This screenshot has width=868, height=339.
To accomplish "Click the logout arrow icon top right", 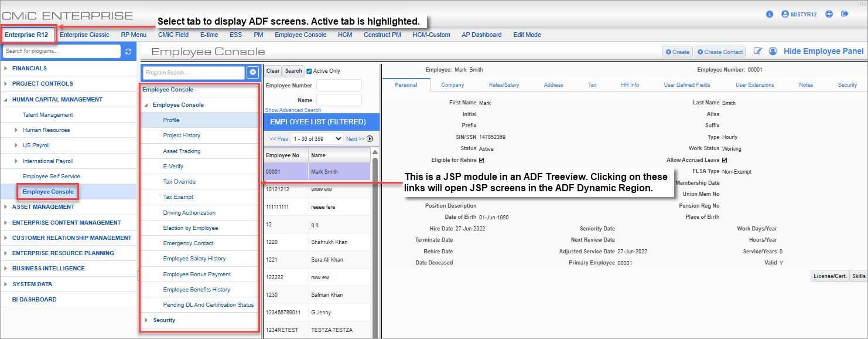I will tap(846, 13).
